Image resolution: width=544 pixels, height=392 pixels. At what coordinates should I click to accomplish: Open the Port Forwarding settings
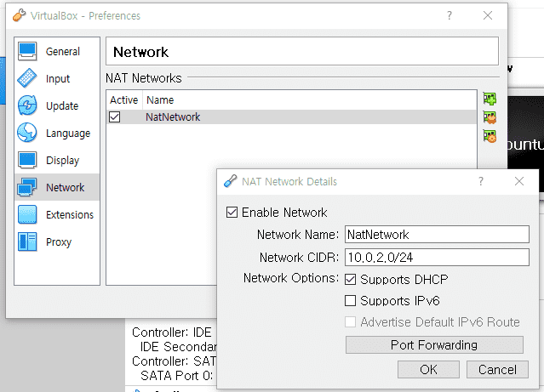tap(433, 345)
